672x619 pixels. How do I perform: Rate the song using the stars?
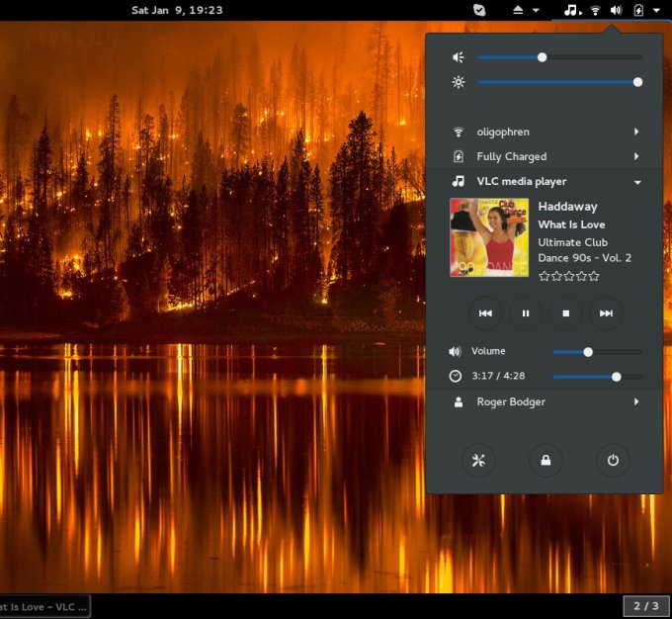(569, 276)
